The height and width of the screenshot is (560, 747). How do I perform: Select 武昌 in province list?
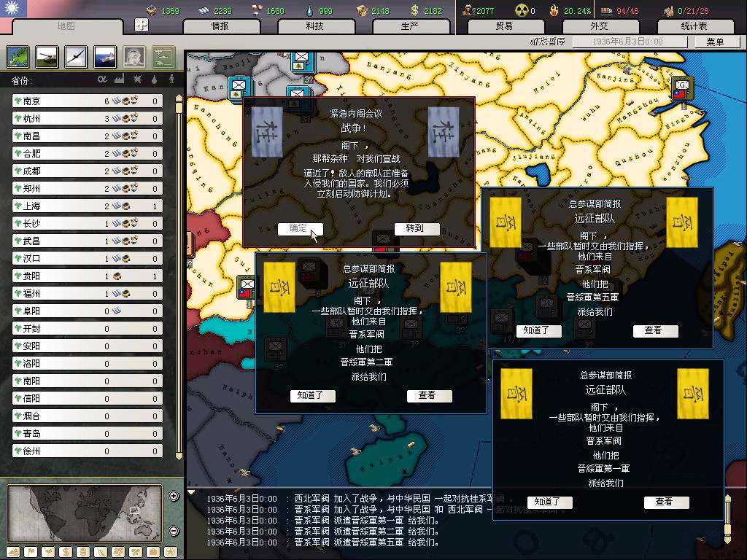coord(88,241)
